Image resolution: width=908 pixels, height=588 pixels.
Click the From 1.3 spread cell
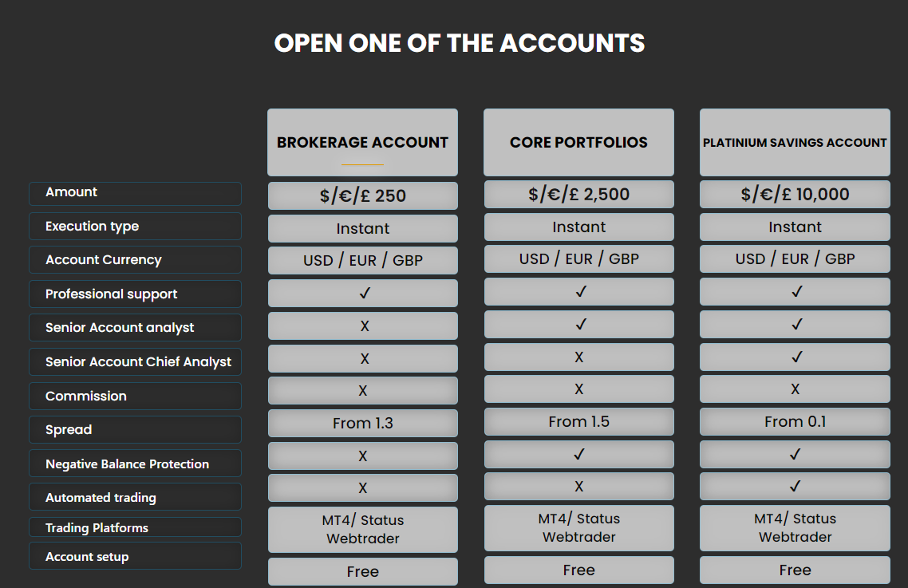[x=362, y=424]
